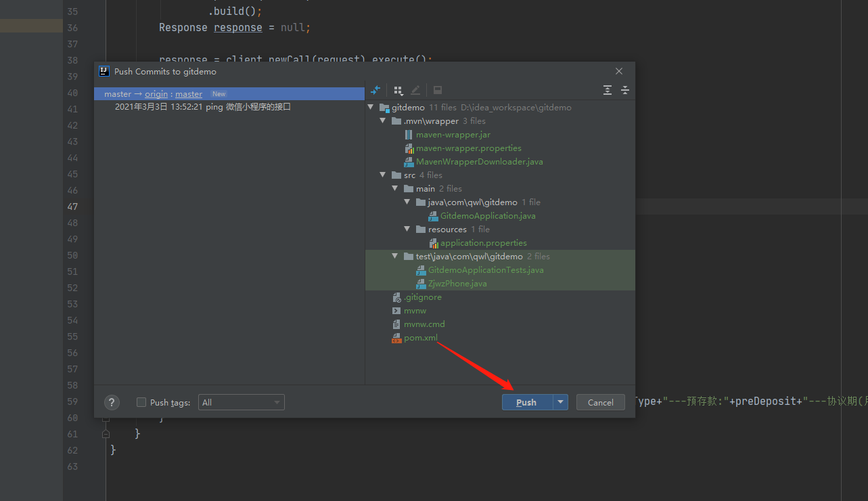868x501 pixels.
Task: Click the resources folder icon
Action: 421,230
